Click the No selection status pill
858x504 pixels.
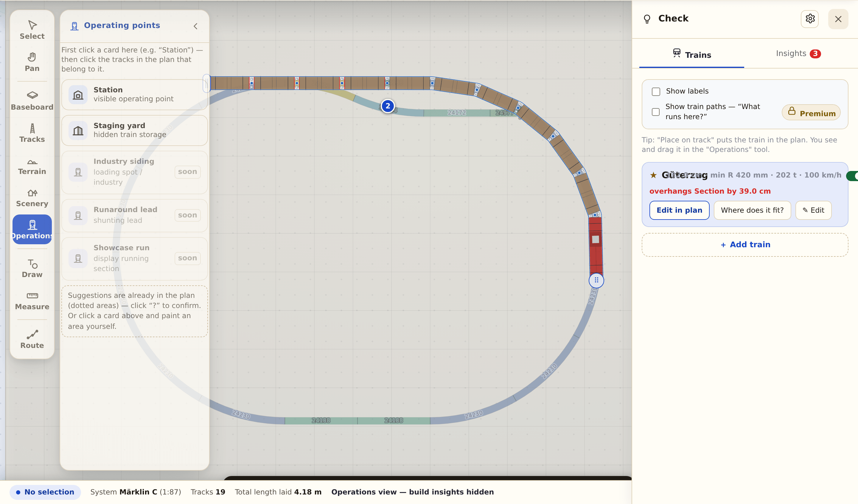[x=45, y=492]
